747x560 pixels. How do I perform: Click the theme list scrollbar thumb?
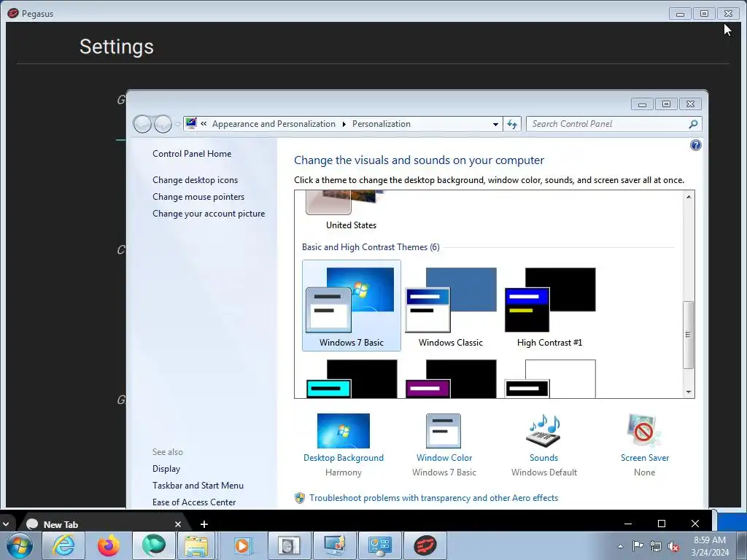pos(688,334)
